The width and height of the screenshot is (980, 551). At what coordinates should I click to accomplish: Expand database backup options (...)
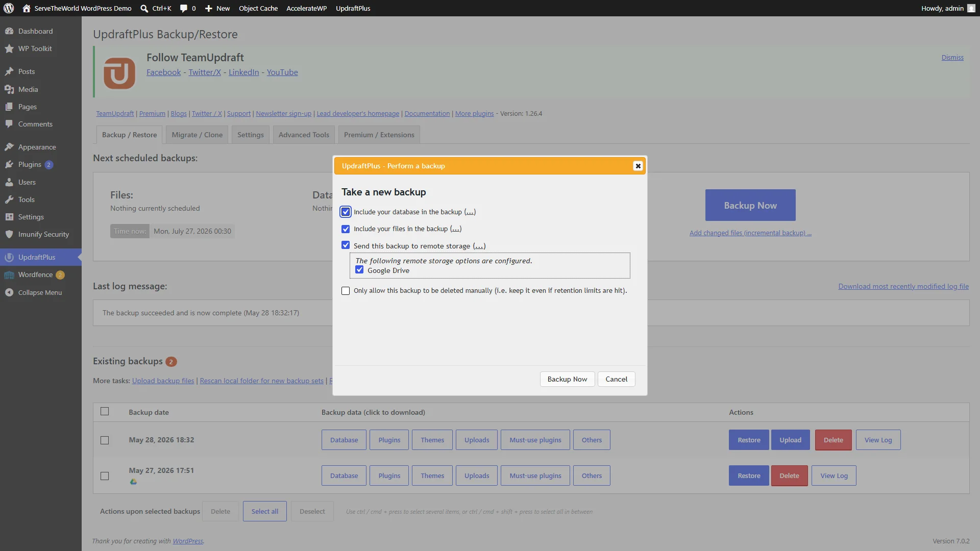coord(470,212)
